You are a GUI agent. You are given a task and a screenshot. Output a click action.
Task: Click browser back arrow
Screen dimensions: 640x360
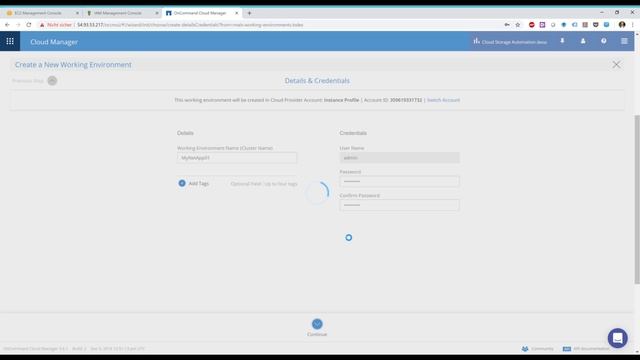(7, 25)
